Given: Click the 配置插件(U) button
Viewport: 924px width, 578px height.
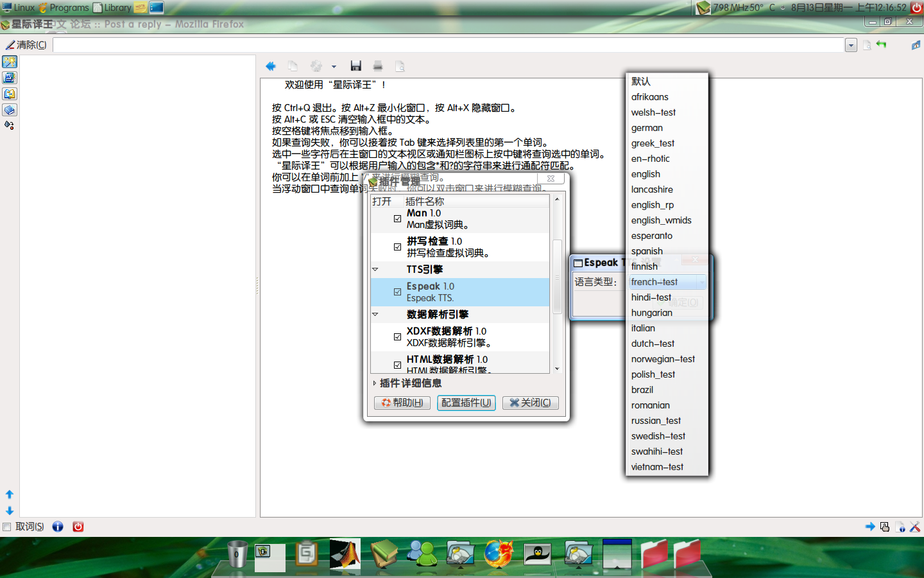Looking at the screenshot, I should pyautogui.click(x=466, y=403).
